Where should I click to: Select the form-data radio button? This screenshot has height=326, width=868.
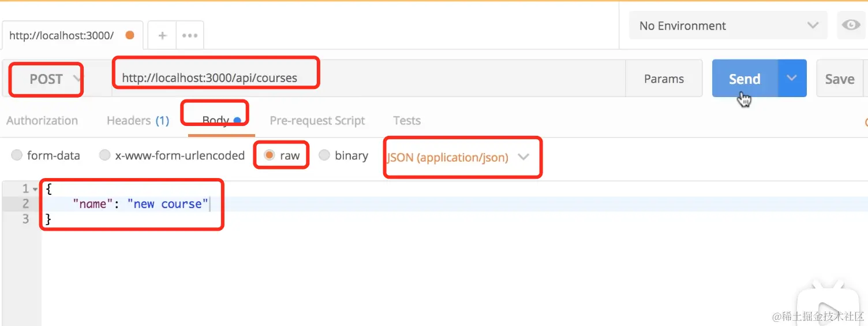pyautogui.click(x=17, y=155)
